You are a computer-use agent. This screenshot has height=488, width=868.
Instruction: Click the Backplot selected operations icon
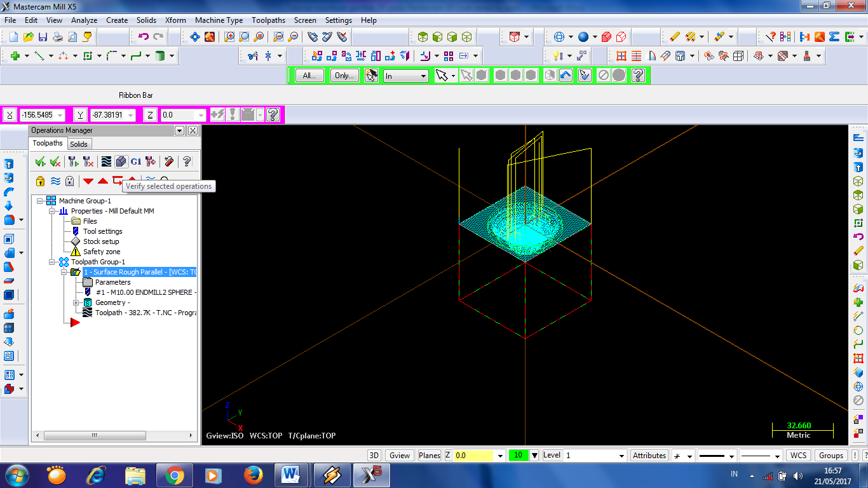106,161
